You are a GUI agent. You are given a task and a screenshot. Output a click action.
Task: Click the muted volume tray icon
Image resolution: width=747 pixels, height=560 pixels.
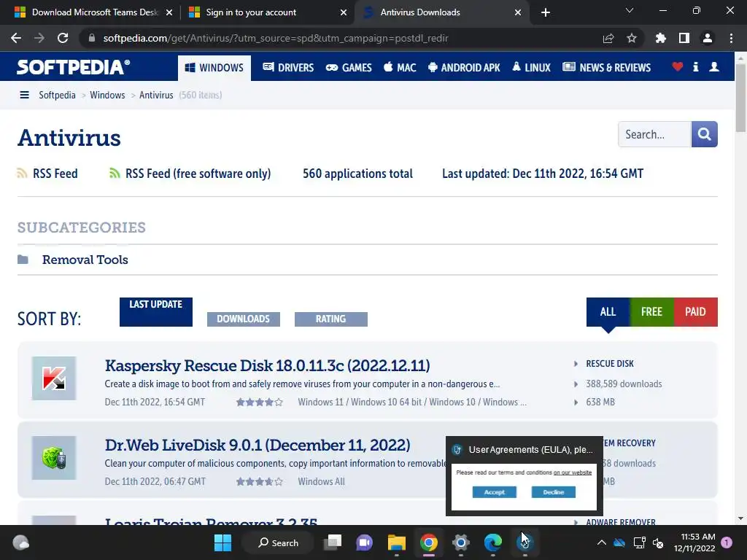[659, 542]
